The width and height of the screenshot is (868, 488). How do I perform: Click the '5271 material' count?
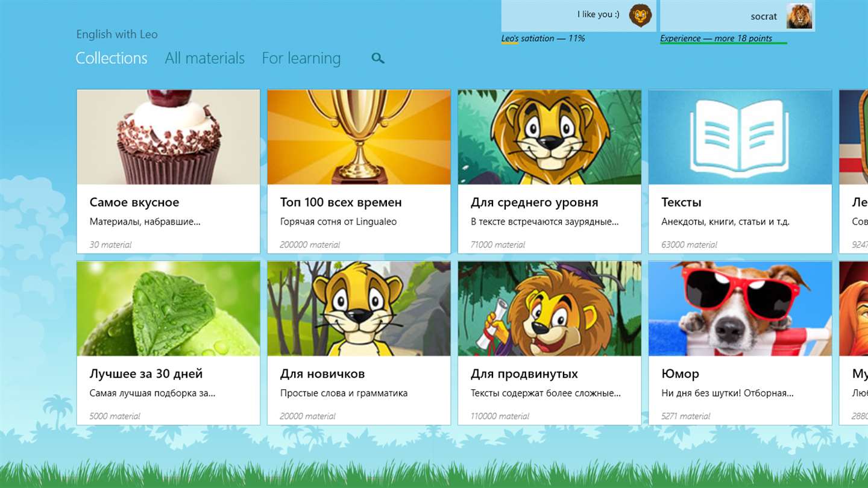point(685,416)
